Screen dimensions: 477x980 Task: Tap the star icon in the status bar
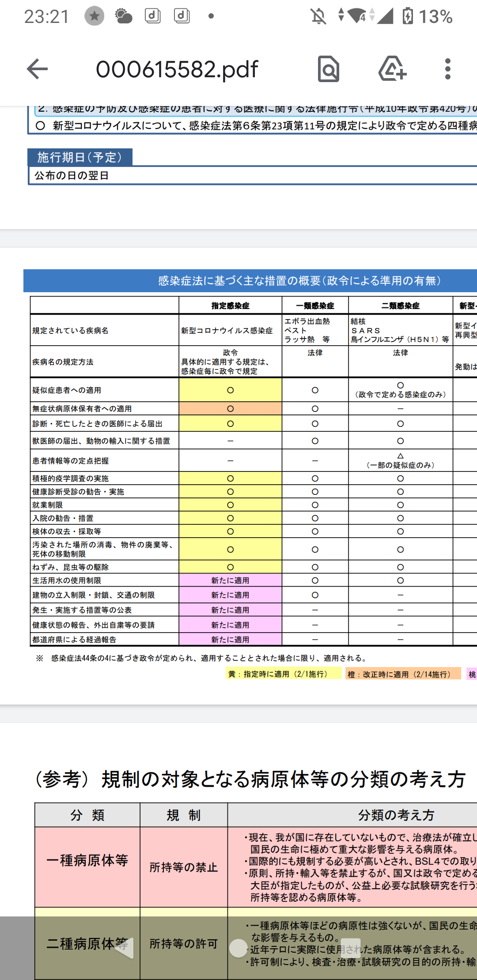tap(94, 16)
